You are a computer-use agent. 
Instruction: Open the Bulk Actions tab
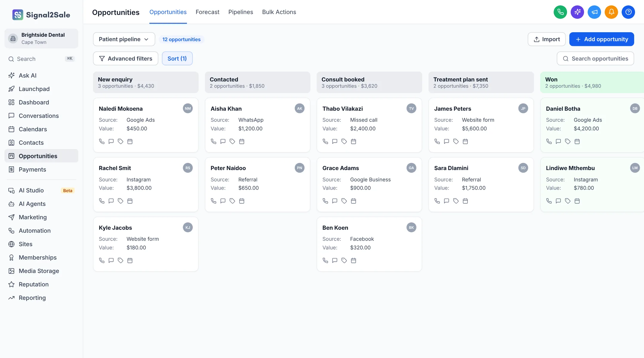[x=279, y=12]
